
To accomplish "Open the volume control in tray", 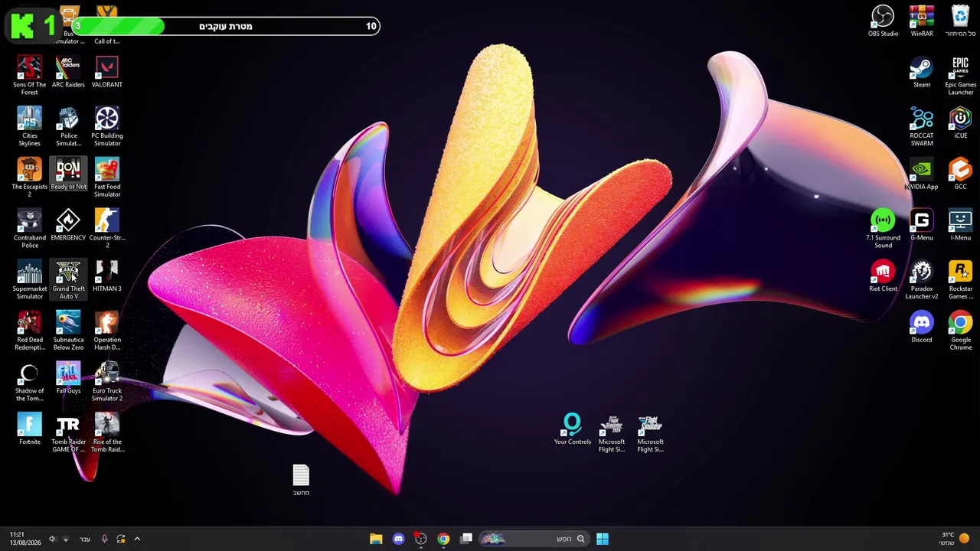I will (52, 539).
